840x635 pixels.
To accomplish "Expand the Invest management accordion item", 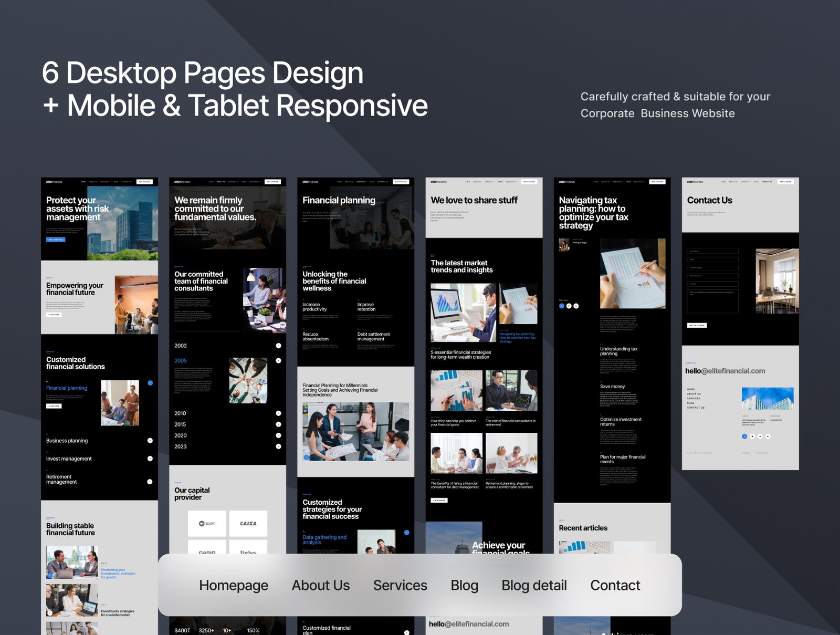I will click(x=150, y=459).
